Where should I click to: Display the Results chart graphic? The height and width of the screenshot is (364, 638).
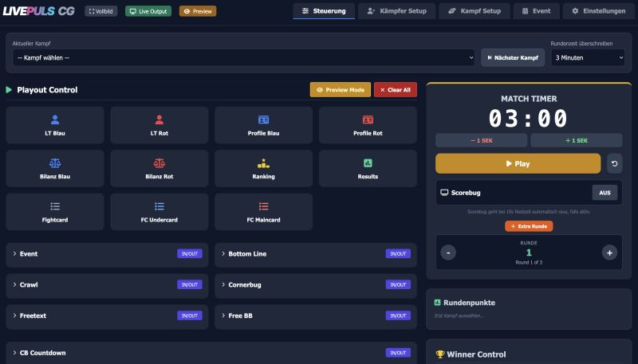tap(368, 163)
